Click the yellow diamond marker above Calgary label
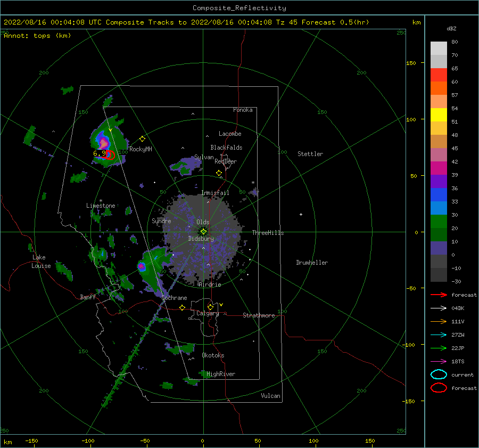The image size is (479, 448). (210, 307)
